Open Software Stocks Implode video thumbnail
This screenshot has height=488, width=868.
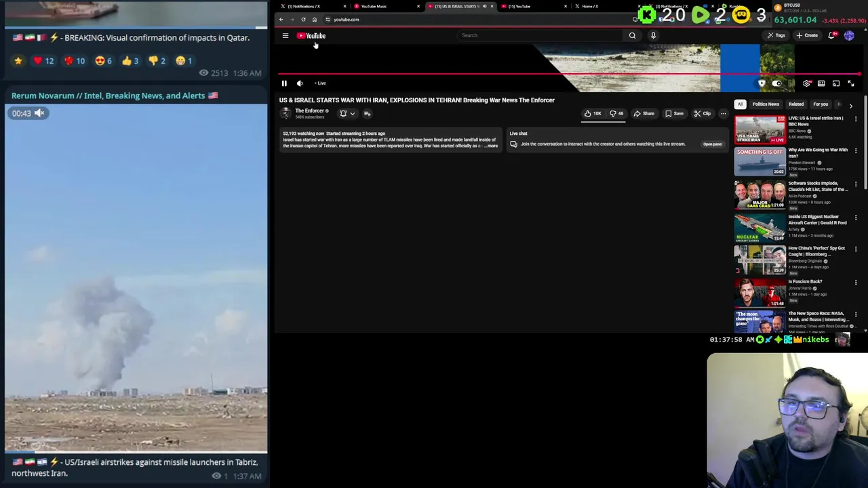[759, 195]
